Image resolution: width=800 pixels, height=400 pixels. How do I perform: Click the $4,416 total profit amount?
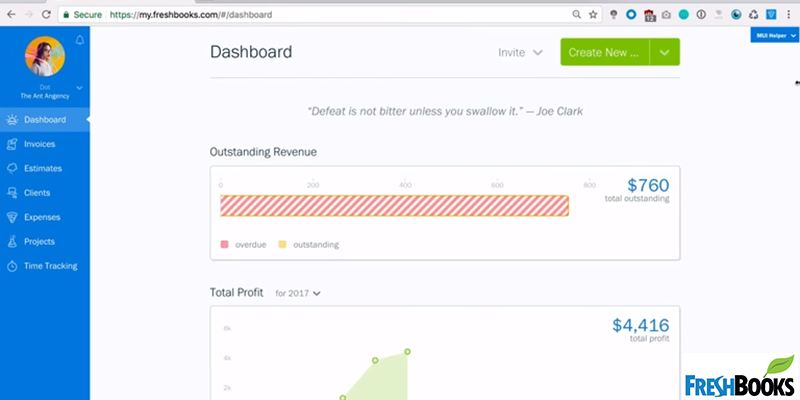point(641,325)
